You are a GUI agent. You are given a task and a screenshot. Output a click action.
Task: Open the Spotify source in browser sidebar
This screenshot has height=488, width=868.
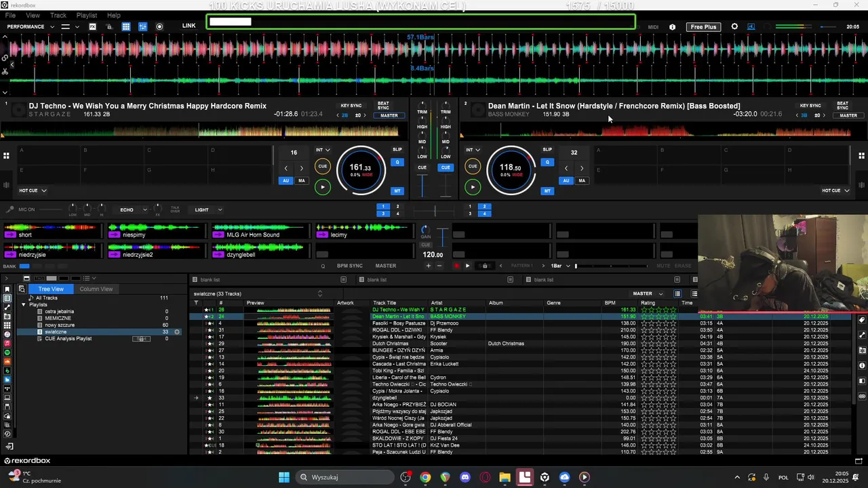[7, 352]
